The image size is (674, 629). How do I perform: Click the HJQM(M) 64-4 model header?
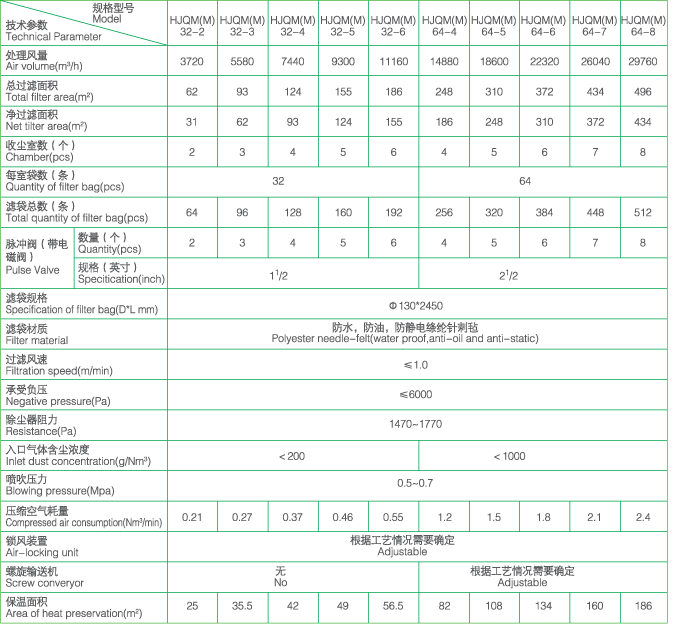pos(444,26)
